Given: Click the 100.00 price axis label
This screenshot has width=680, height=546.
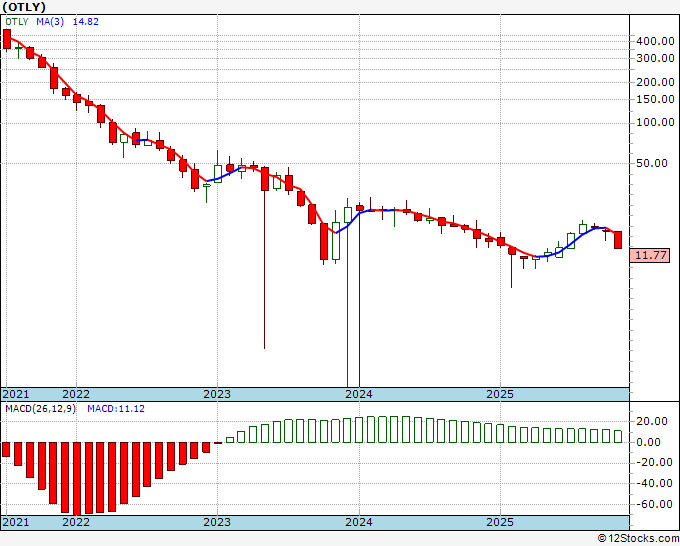Looking at the screenshot, I should pyautogui.click(x=655, y=122).
